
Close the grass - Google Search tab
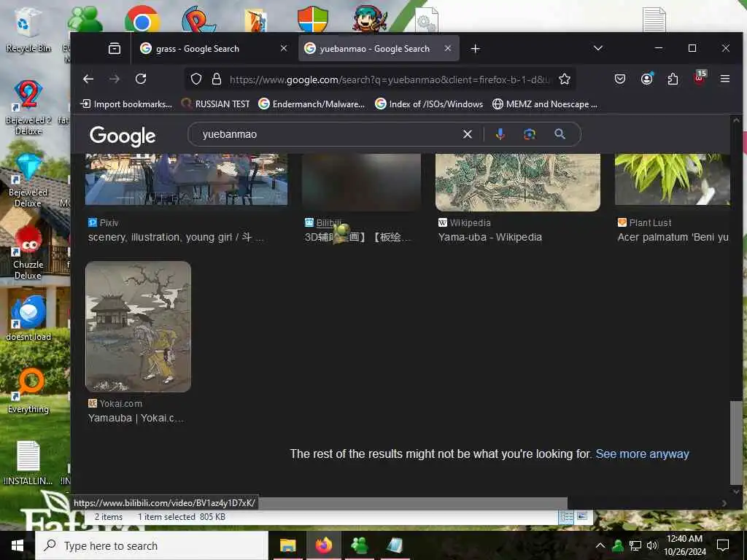tap(284, 49)
